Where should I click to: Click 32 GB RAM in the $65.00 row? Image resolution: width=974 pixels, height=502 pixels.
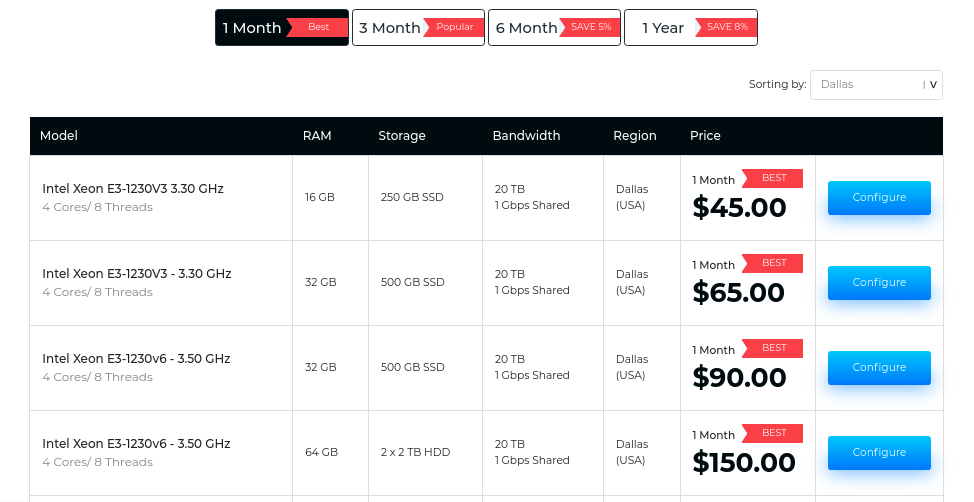(321, 283)
